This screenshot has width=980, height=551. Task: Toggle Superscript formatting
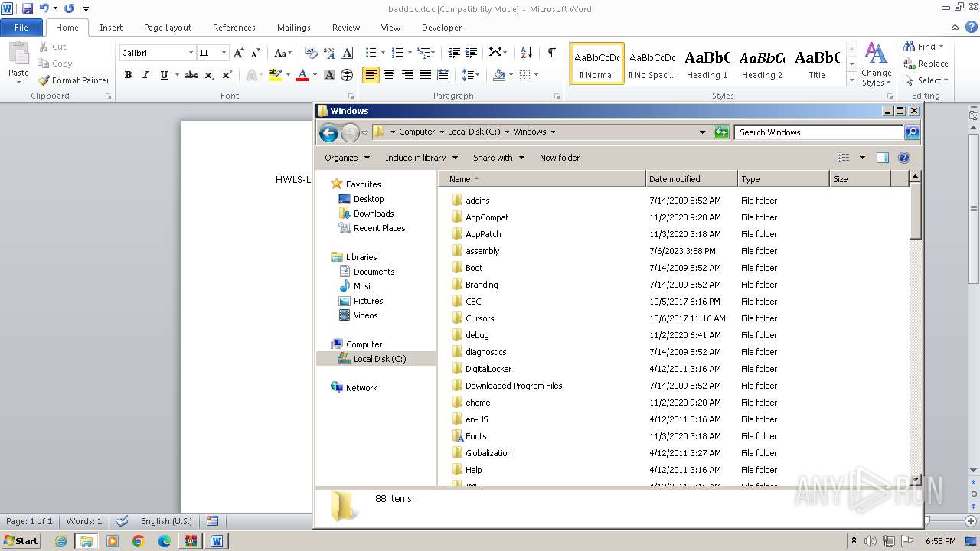(227, 75)
